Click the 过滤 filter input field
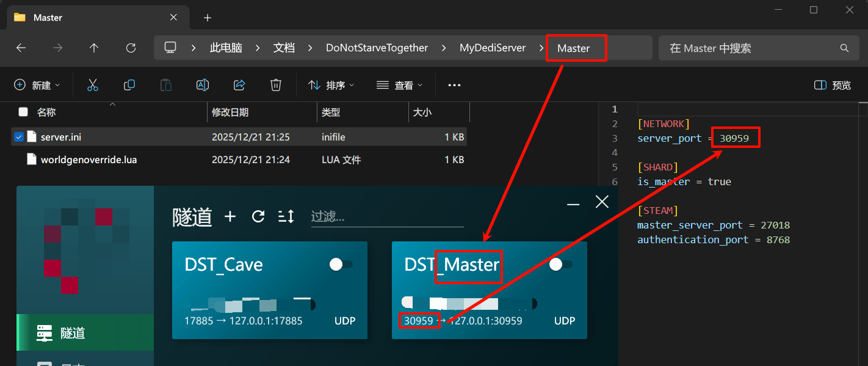The height and width of the screenshot is (366, 868). click(x=387, y=216)
